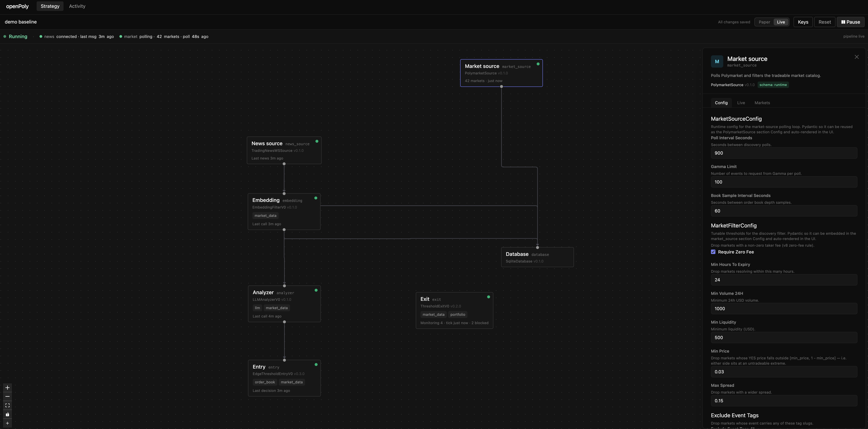868x429 pixels.
Task: Select the Market source node
Action: (x=501, y=73)
